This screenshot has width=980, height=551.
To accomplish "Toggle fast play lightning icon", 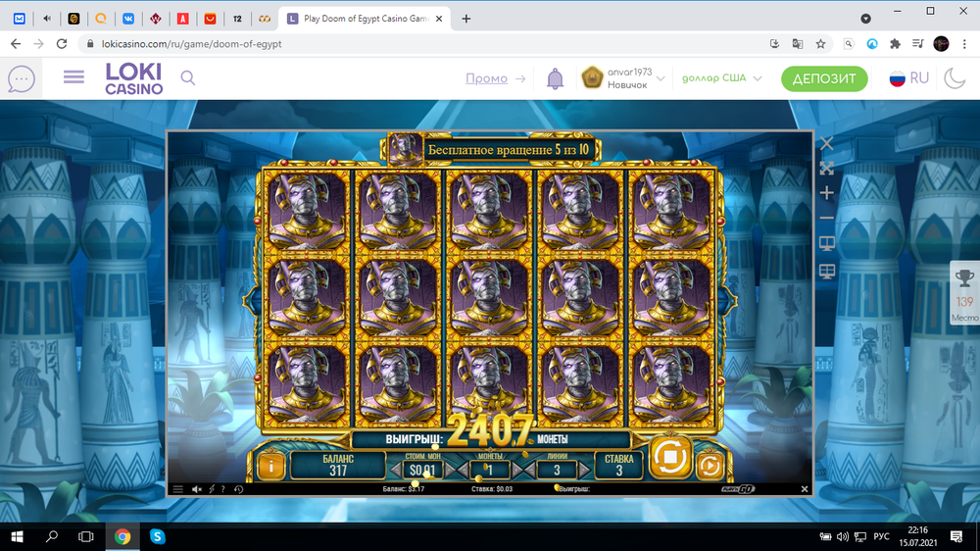I will click(x=211, y=489).
